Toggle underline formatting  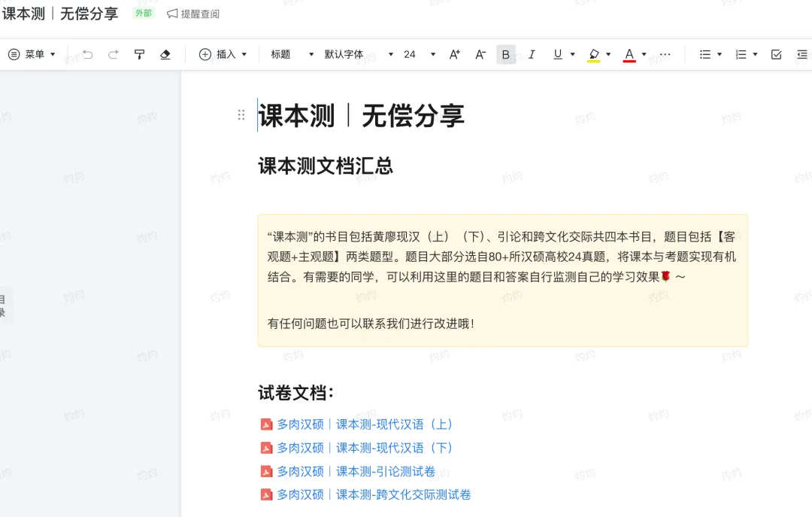pos(558,54)
